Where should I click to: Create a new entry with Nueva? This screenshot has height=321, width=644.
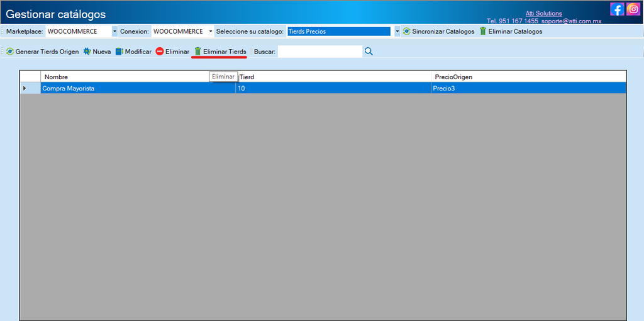(97, 52)
